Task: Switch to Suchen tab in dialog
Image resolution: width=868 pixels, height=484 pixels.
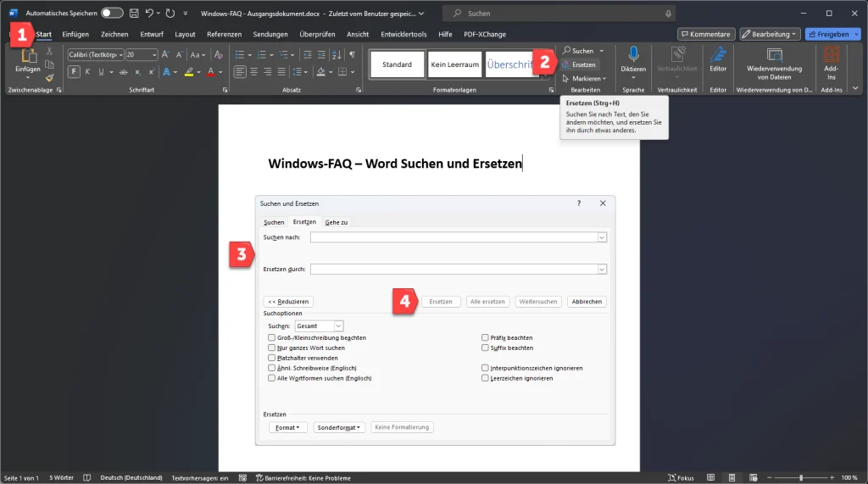Action: [274, 222]
